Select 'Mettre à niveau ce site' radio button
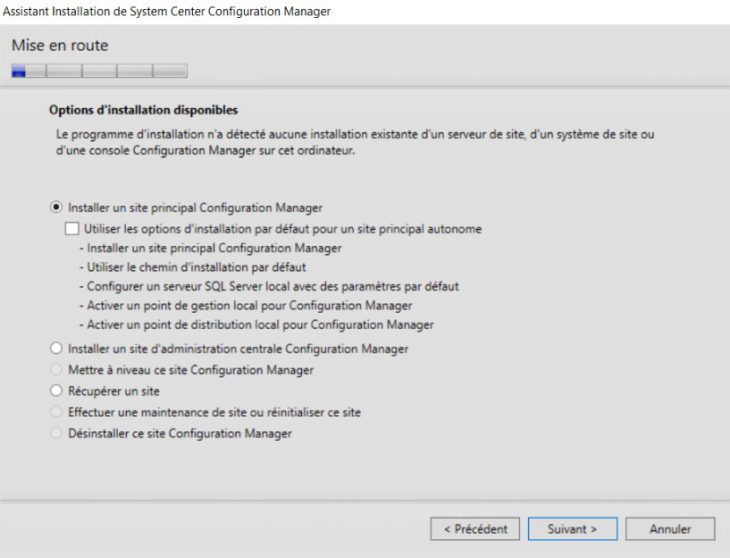The height and width of the screenshot is (558, 730). (x=55, y=370)
